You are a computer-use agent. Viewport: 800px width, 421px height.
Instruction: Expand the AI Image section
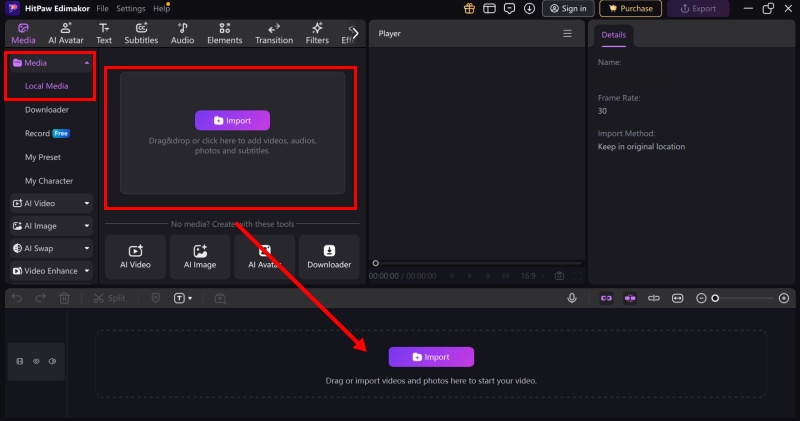click(51, 226)
